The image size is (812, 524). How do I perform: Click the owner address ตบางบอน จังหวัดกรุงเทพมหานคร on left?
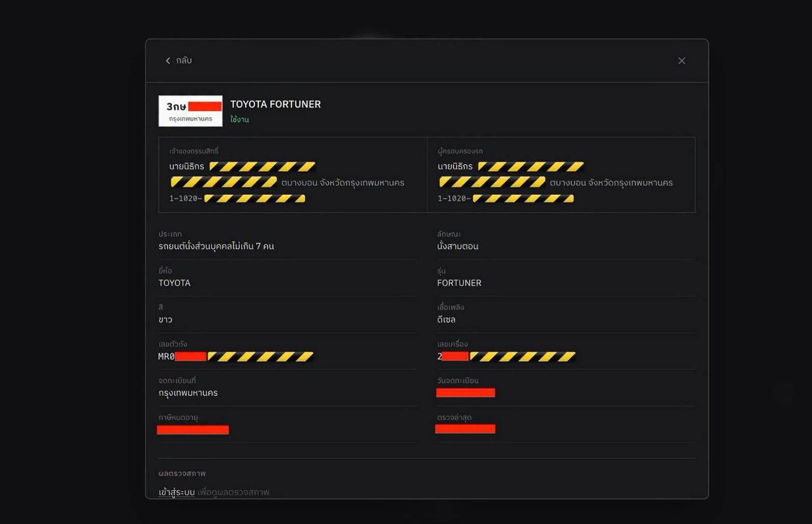(343, 183)
